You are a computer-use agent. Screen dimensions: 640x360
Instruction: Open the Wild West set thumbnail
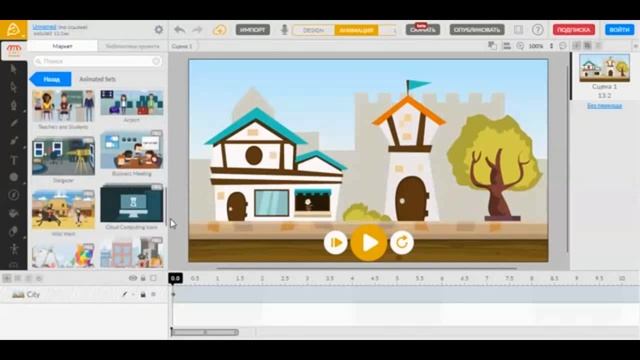pyautogui.click(x=63, y=209)
